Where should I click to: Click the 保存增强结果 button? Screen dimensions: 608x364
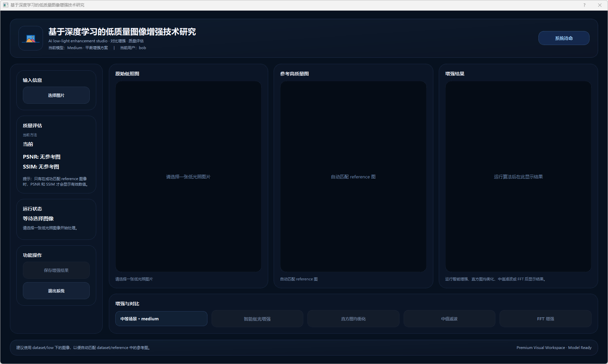56,270
